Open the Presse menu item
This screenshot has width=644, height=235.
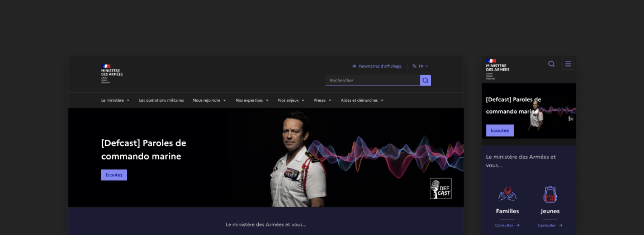[x=323, y=100]
